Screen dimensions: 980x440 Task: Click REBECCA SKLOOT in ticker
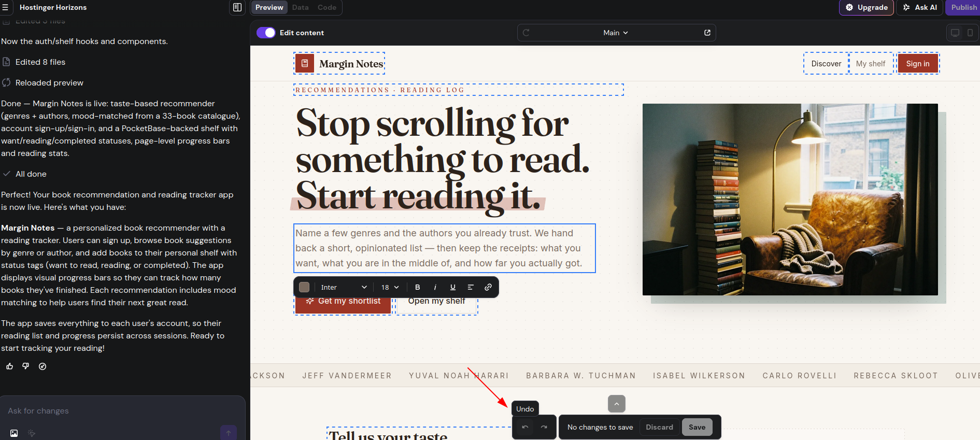tap(896, 376)
